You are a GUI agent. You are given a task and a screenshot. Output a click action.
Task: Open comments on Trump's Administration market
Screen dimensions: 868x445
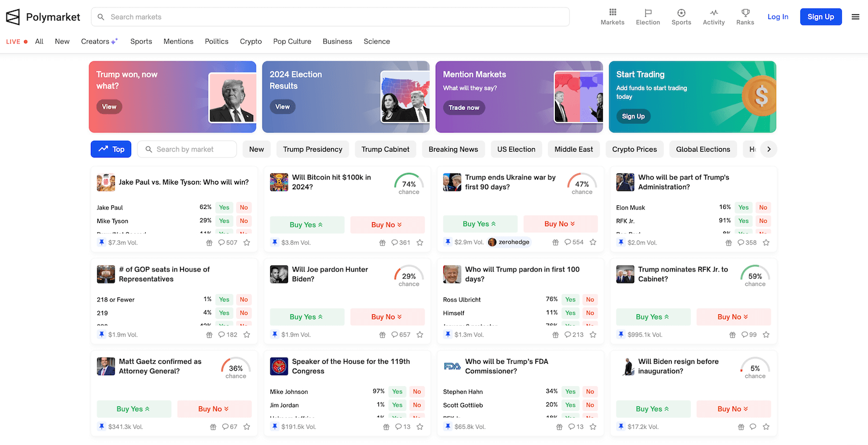pyautogui.click(x=747, y=242)
